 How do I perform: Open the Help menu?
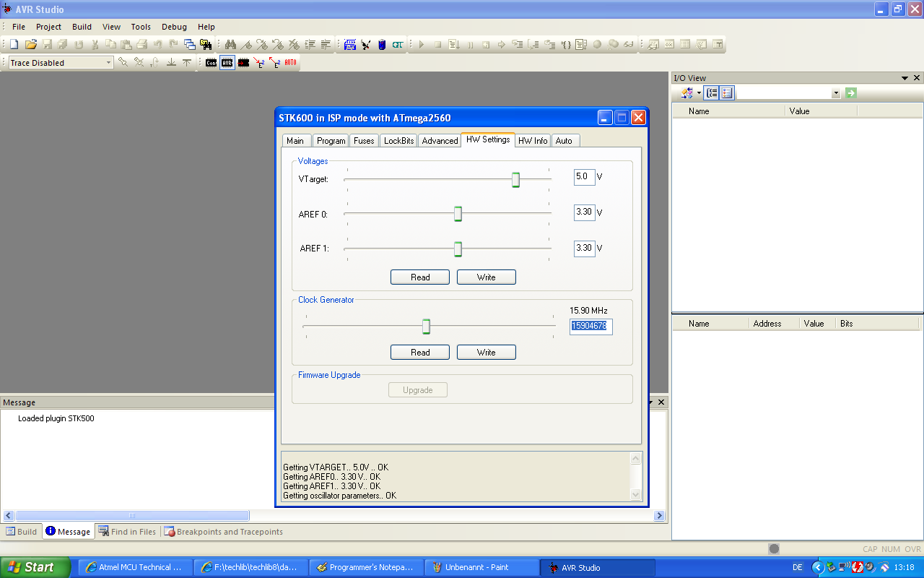point(206,27)
